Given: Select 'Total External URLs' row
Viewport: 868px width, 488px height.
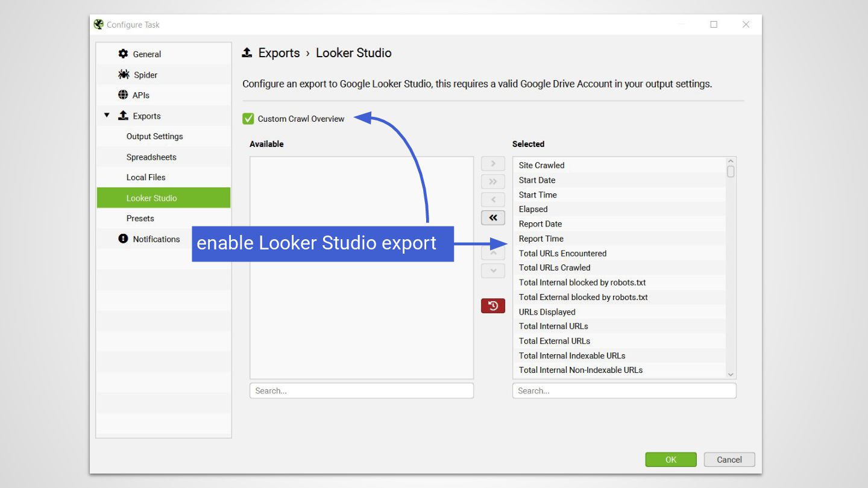Looking at the screenshot, I should point(620,340).
